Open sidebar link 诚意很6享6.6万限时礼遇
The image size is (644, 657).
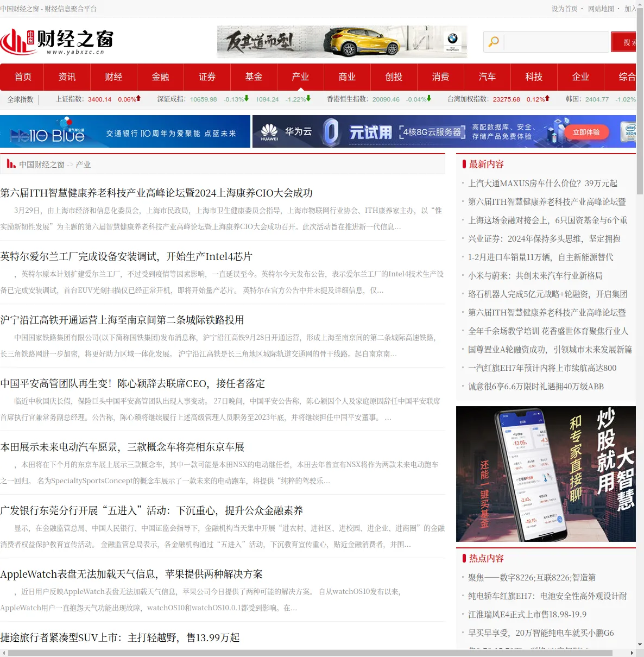(x=536, y=387)
